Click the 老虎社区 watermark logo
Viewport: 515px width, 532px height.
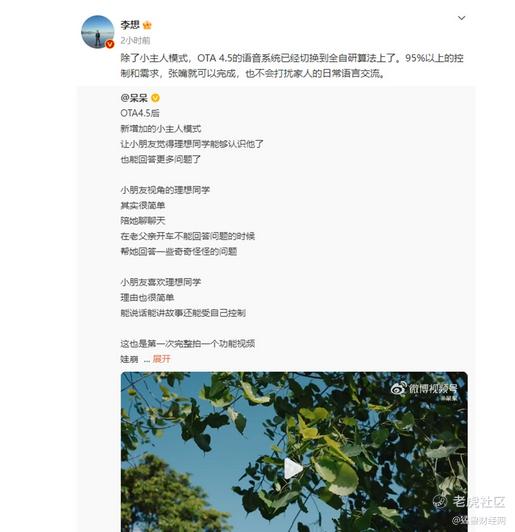click(x=469, y=501)
